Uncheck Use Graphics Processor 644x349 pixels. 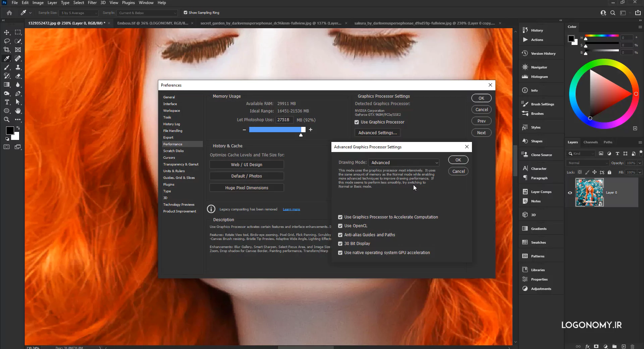click(357, 122)
